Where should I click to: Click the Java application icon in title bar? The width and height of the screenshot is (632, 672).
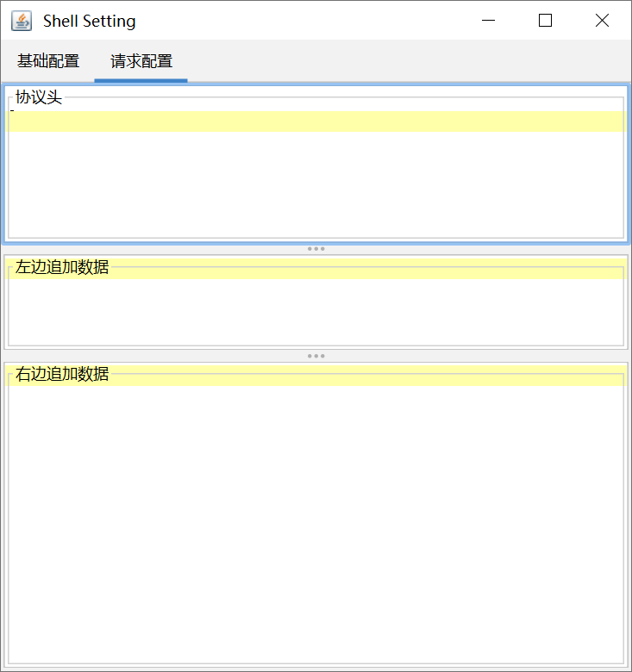[x=22, y=21]
